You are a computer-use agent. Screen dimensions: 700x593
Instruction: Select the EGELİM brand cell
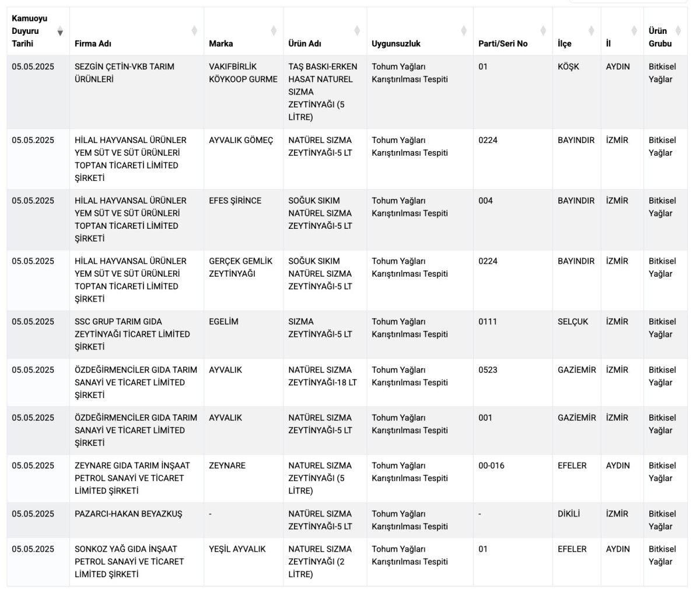223,322
